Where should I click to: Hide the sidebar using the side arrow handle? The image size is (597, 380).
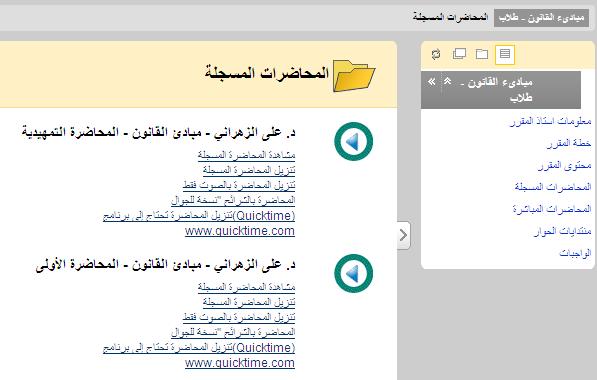click(x=404, y=235)
